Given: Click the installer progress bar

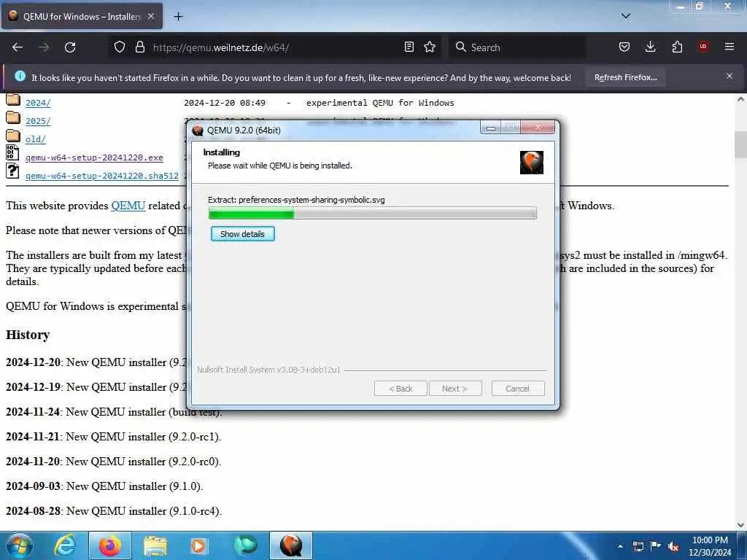Looking at the screenshot, I should coord(373,213).
